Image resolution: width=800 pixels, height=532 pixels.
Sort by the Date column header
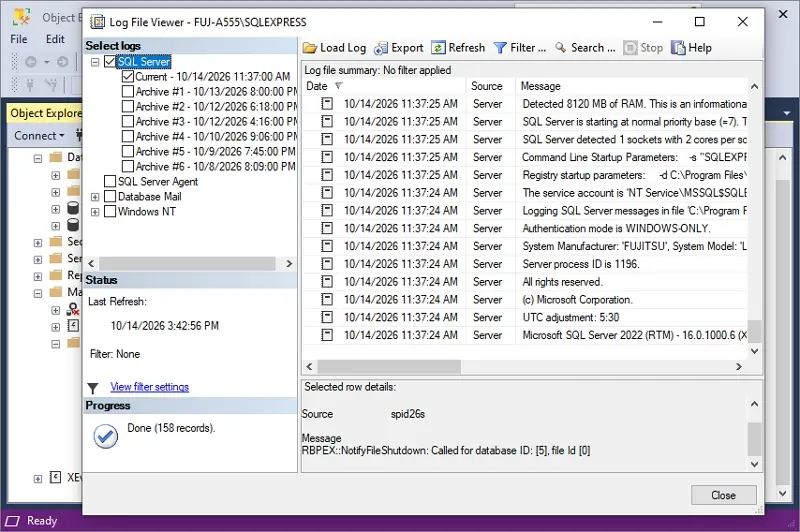384,86
